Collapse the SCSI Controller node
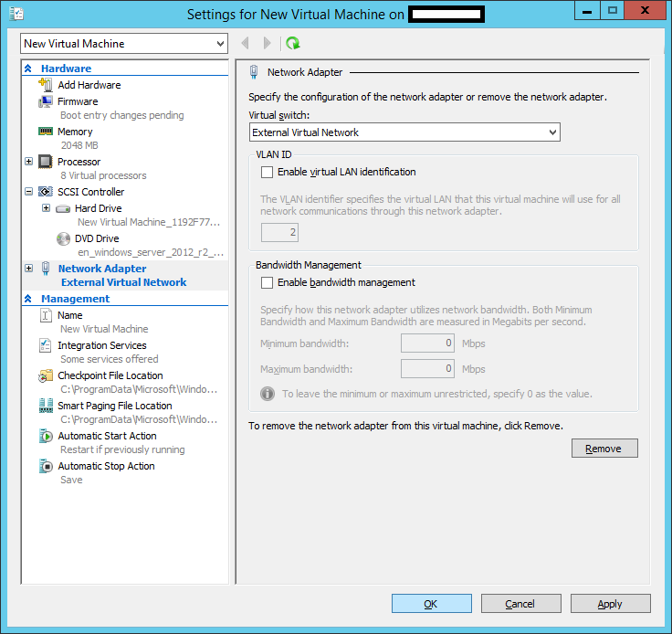This screenshot has width=672, height=634. click(28, 192)
